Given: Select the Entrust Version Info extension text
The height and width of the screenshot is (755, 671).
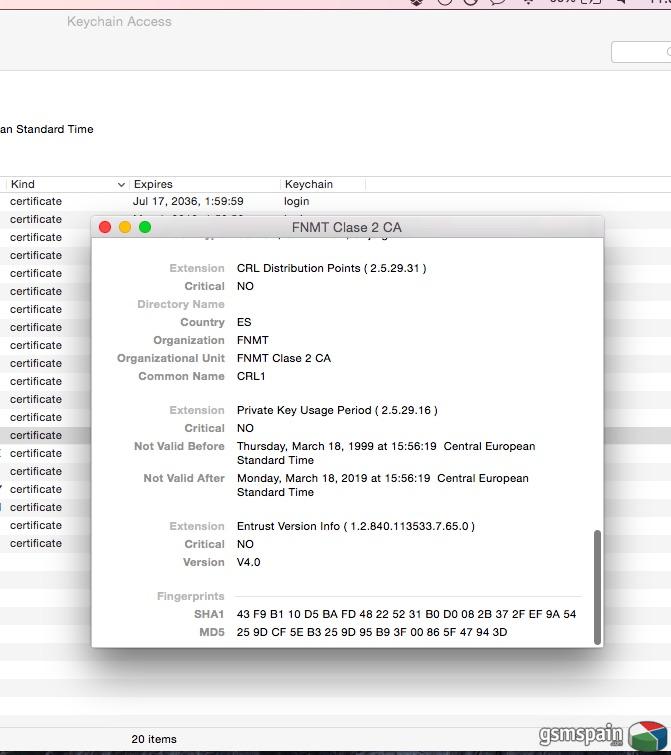Looking at the screenshot, I should point(356,526).
